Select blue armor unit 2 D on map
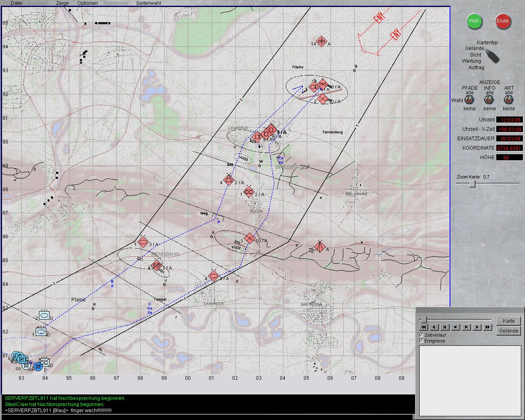The image size is (525, 420). pyautogui.click(x=44, y=316)
